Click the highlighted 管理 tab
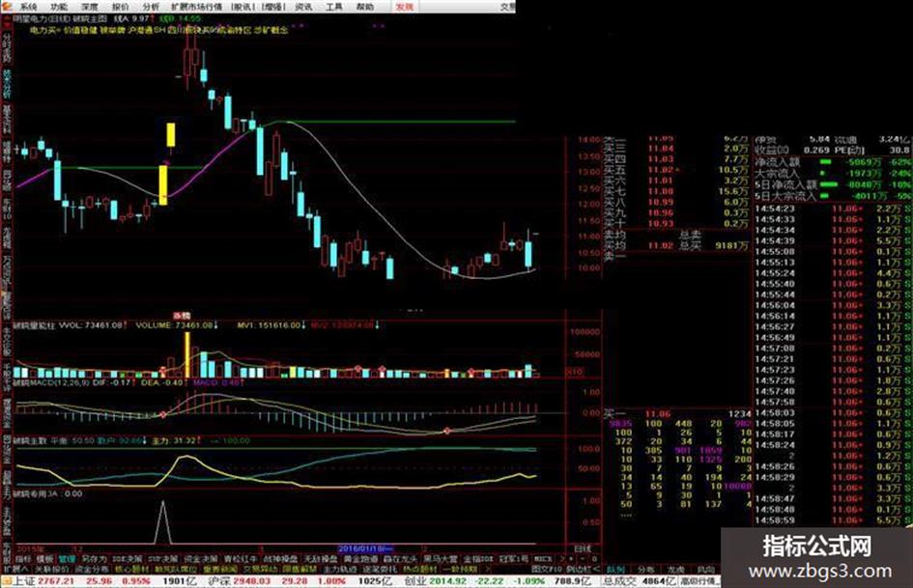913x588 pixels. pos(67,558)
